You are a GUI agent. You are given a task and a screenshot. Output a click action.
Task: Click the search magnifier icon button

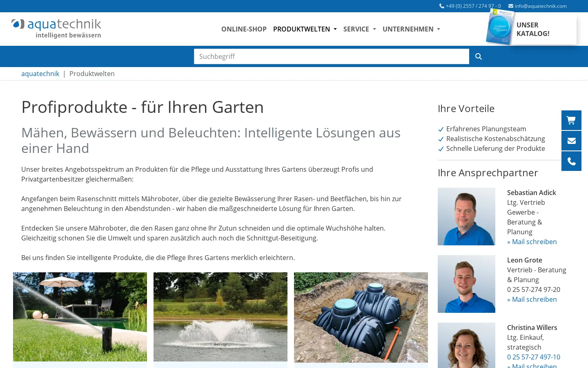(479, 56)
